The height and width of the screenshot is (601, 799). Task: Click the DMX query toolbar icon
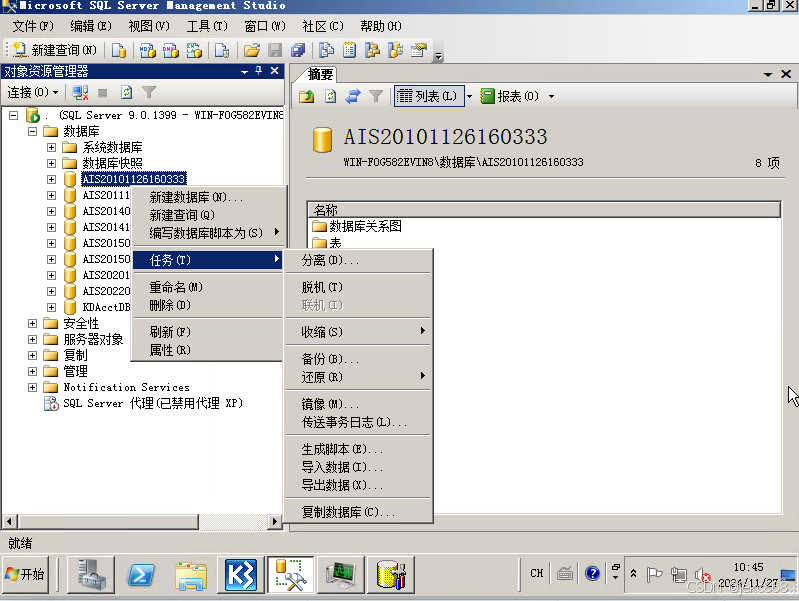click(171, 50)
